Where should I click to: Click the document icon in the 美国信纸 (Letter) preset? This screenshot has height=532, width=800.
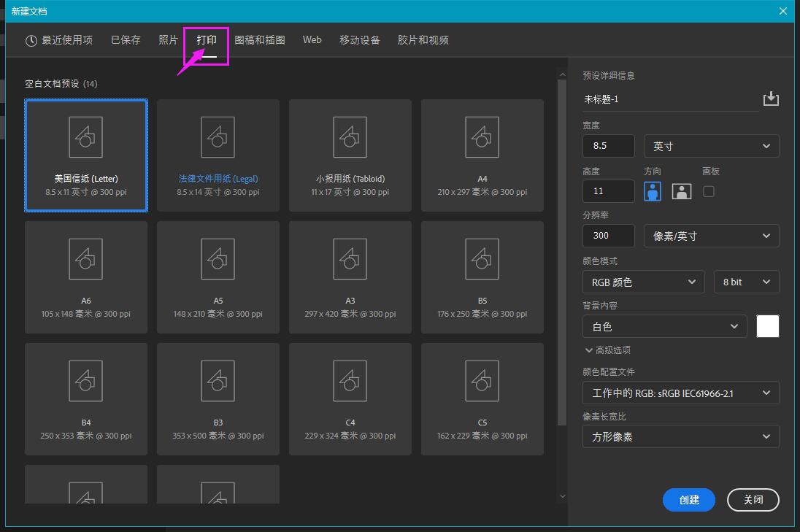[x=85, y=137]
